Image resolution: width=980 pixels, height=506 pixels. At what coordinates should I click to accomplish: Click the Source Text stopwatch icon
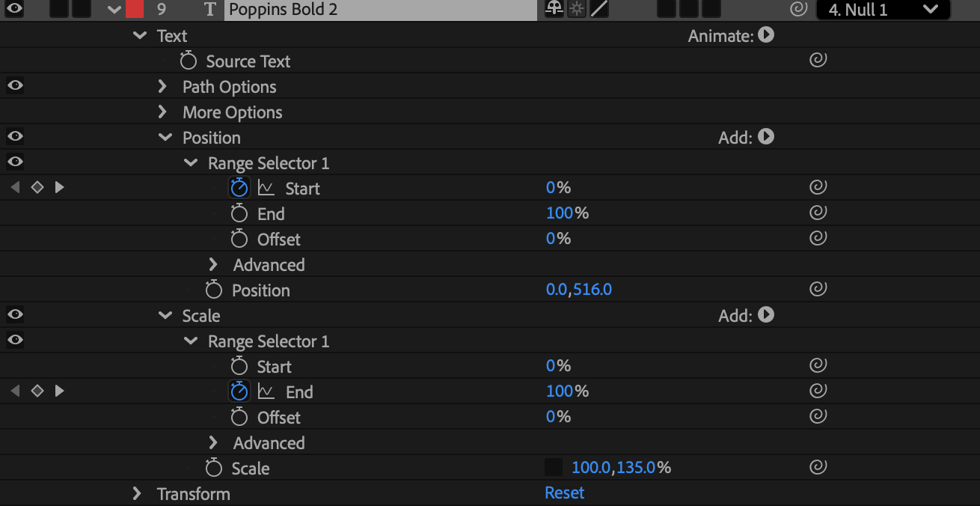189,61
